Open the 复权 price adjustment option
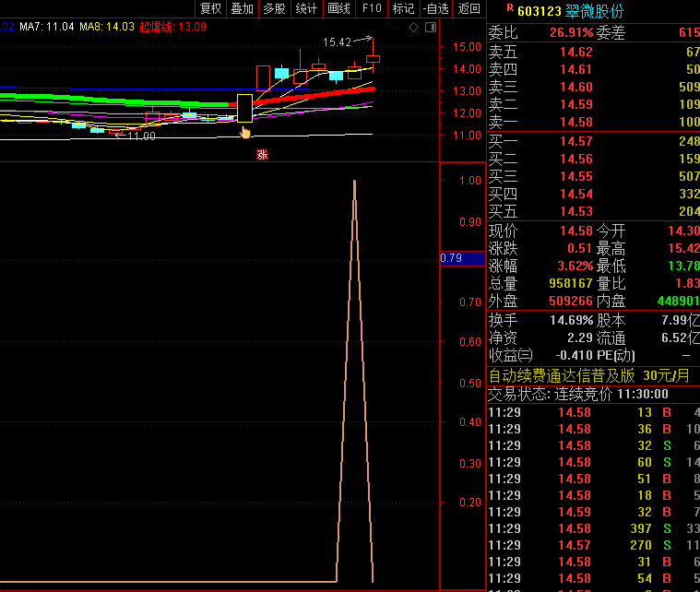Viewport: 700px width, 592px height. (x=211, y=8)
